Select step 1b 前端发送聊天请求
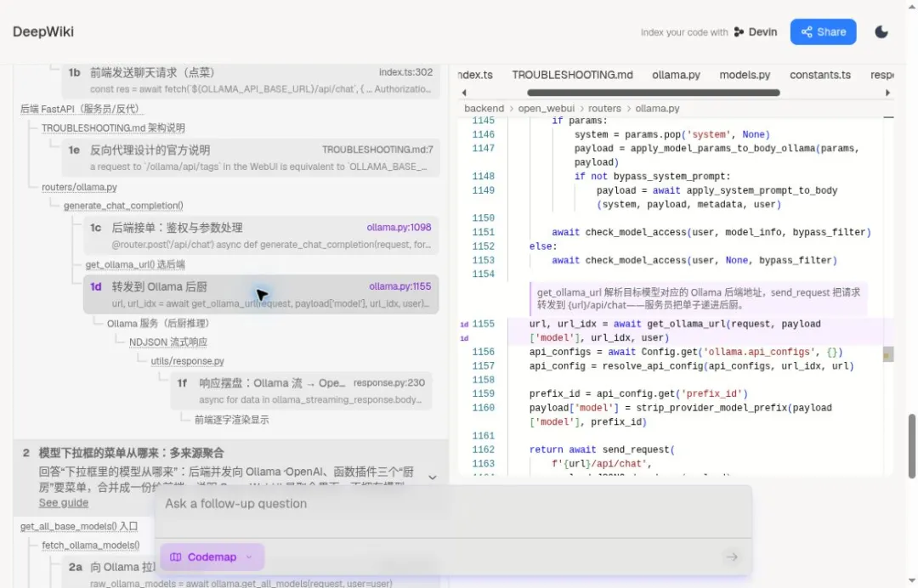The width and height of the screenshot is (918, 588). 251,80
